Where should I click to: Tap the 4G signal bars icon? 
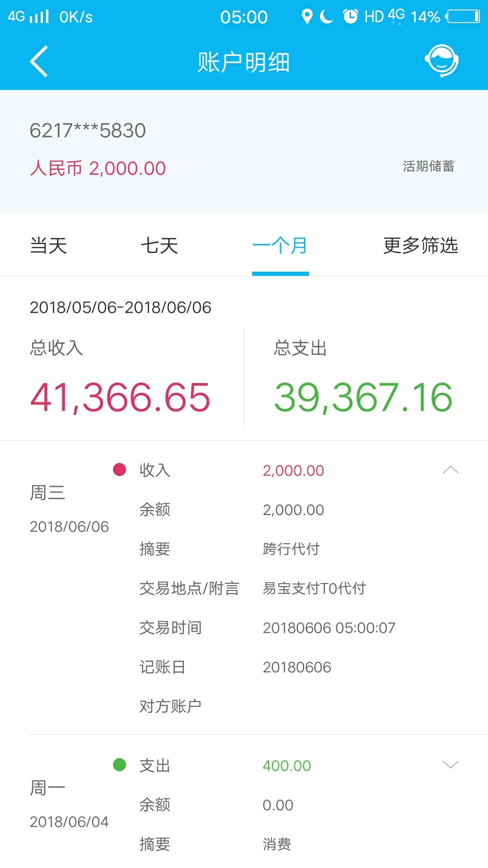(x=28, y=17)
